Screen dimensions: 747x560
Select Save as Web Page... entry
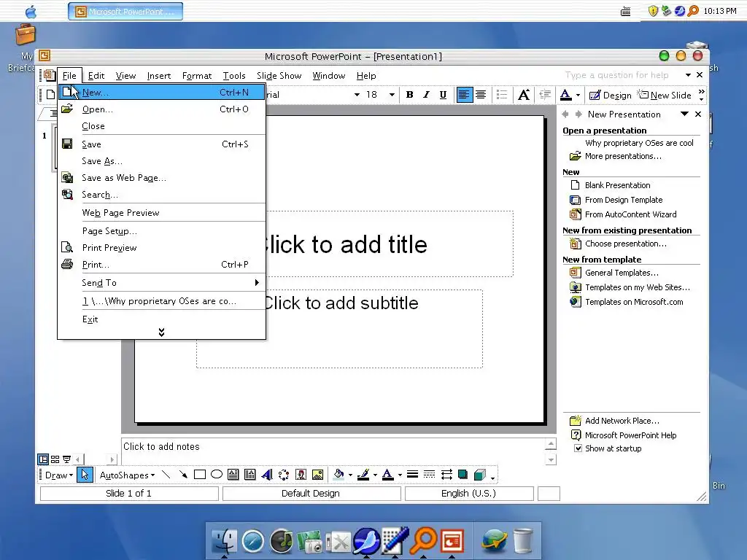tap(161, 178)
